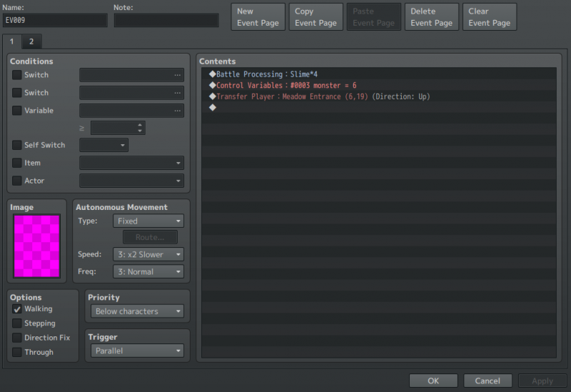
Task: Click the Clear Event Page button
Action: tap(490, 16)
